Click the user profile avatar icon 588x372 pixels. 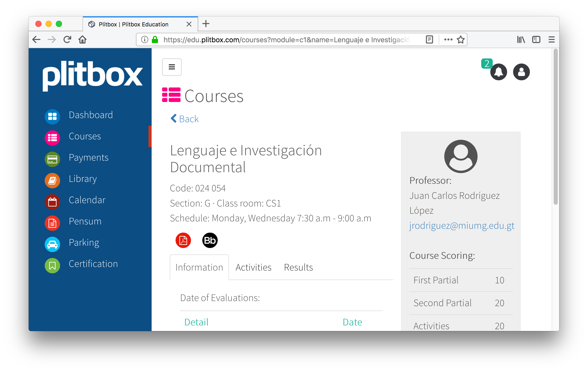click(x=521, y=72)
